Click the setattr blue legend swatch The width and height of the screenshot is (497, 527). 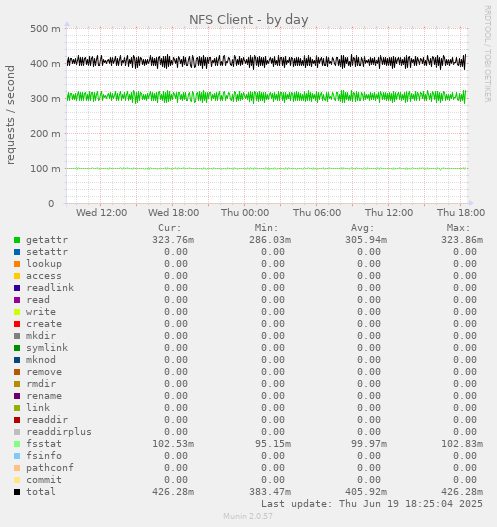(x=17, y=252)
